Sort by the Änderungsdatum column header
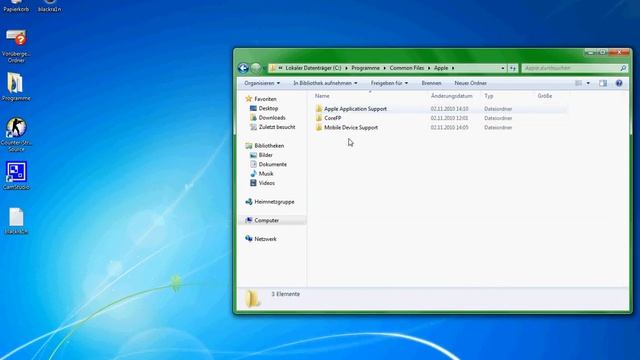This screenshot has height=360, width=640. pyautogui.click(x=451, y=96)
